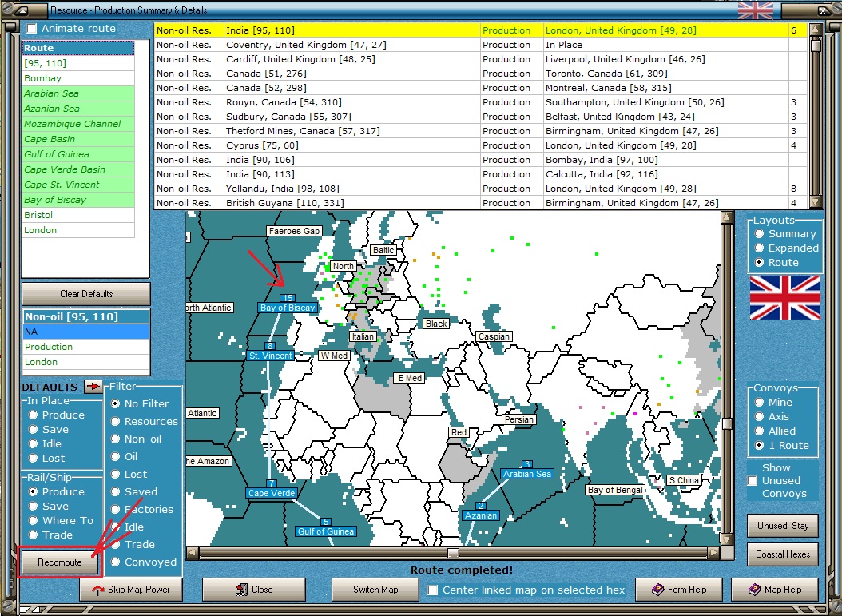
Task: Click the Switch Map button
Action: [x=375, y=590]
